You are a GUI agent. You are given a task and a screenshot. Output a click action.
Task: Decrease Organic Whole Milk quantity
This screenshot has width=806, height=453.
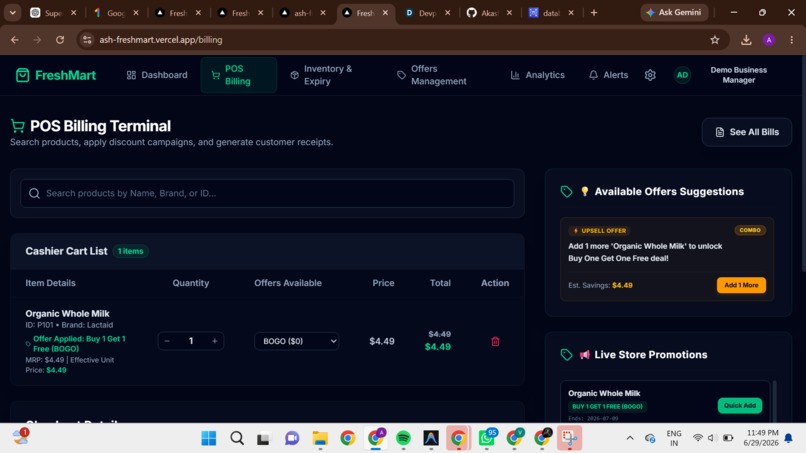point(167,341)
